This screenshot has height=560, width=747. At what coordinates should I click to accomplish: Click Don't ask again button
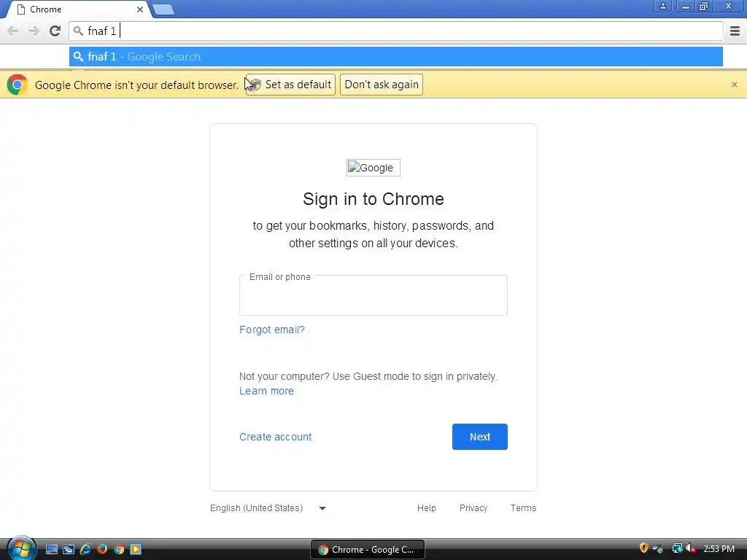pos(382,85)
